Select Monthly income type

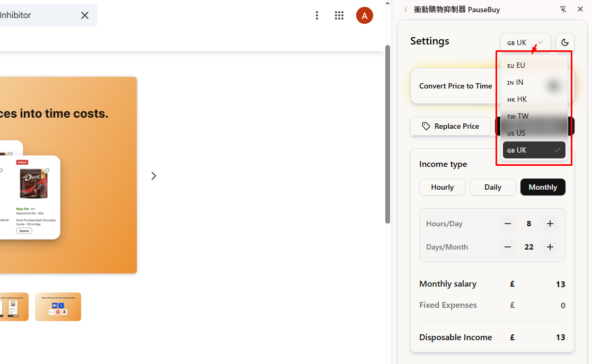[x=543, y=187]
